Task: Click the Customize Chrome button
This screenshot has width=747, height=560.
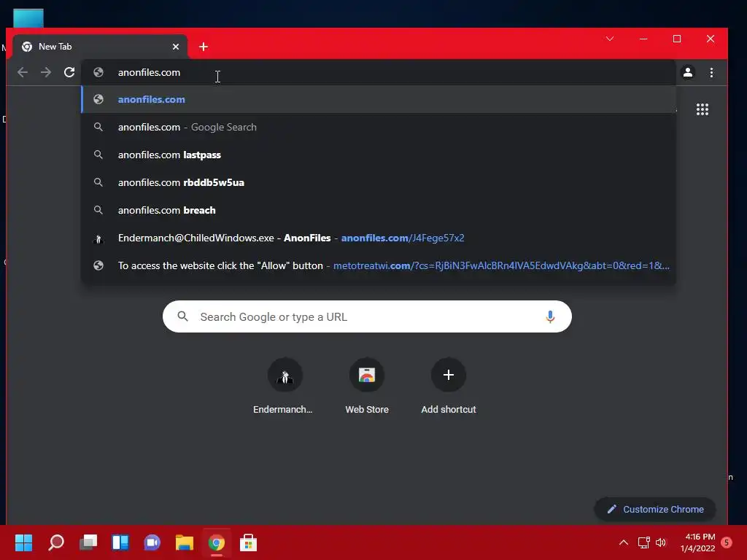Action: [655, 509]
